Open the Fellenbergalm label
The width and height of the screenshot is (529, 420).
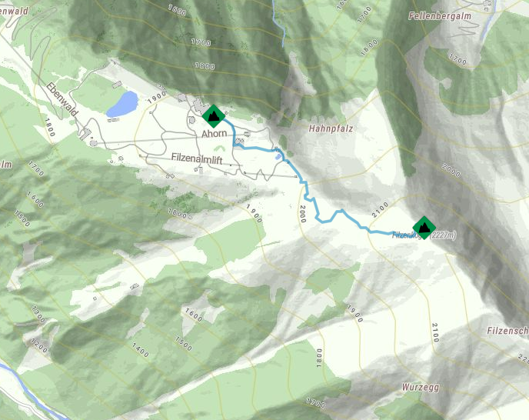coord(440,16)
